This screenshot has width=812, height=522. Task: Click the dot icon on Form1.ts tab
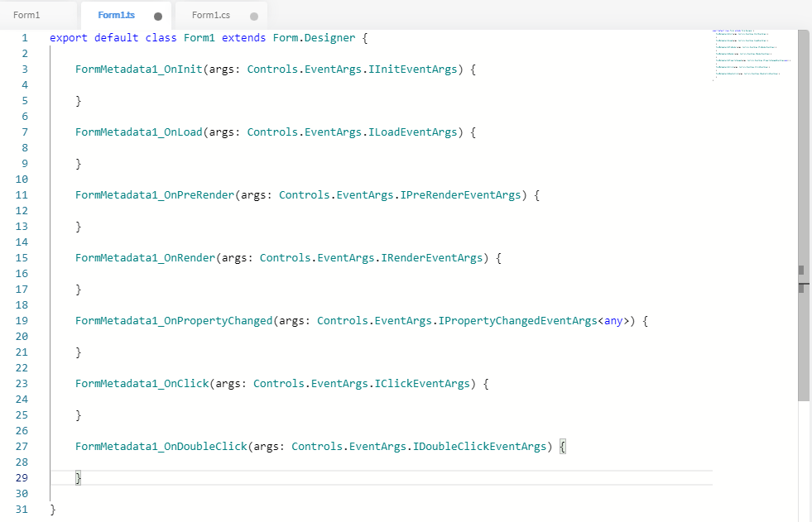coord(158,16)
